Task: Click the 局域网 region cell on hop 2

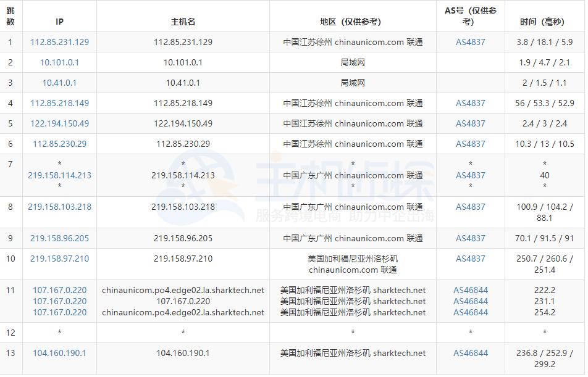Action: click(353, 62)
